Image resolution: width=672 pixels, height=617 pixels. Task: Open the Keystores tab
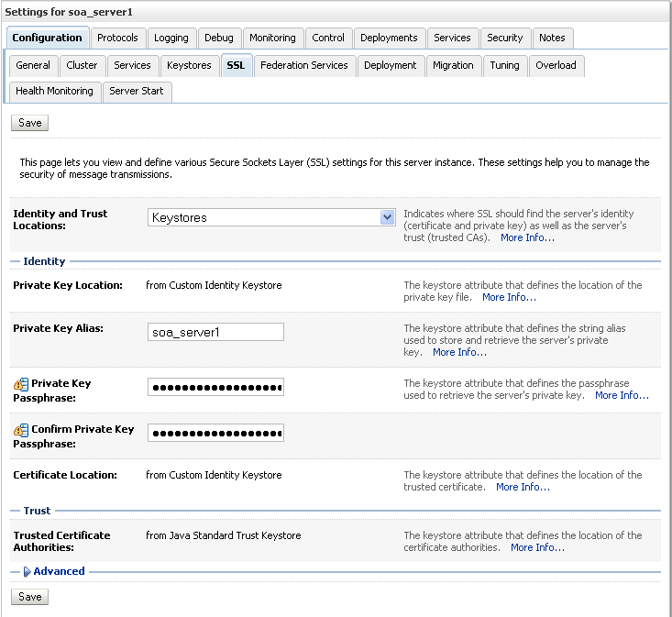pos(189,65)
